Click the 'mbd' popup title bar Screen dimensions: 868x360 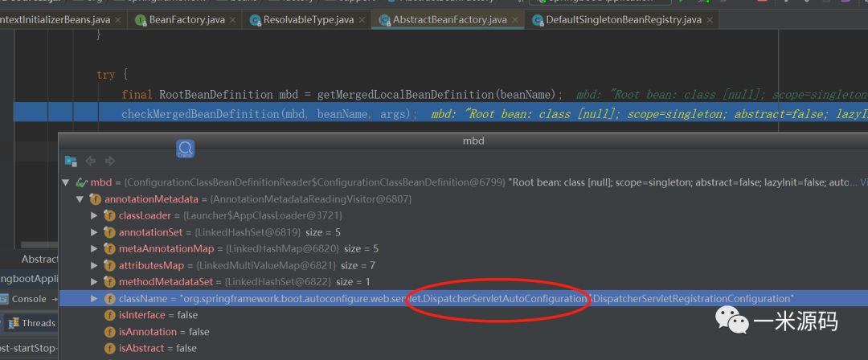pos(464,141)
